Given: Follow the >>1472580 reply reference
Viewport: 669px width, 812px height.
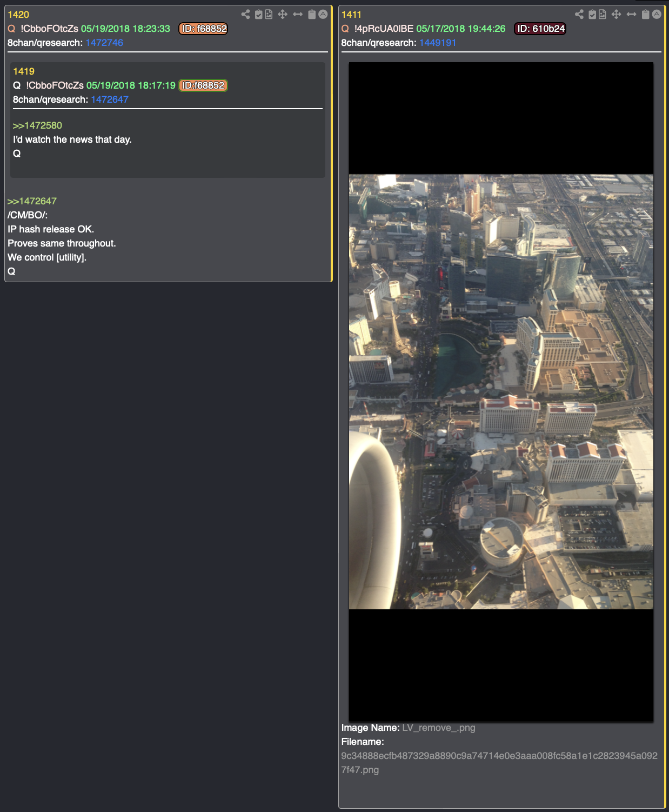Looking at the screenshot, I should 37,125.
